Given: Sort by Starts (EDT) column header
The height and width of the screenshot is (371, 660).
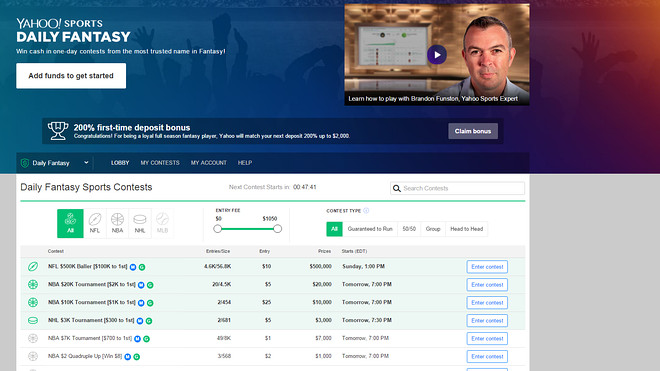Looking at the screenshot, I should 354,251.
